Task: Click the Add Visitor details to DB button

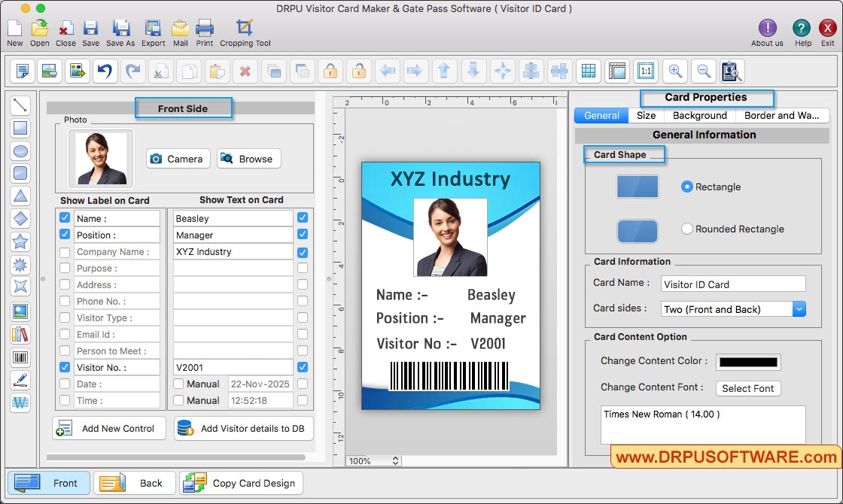Action: [x=243, y=428]
